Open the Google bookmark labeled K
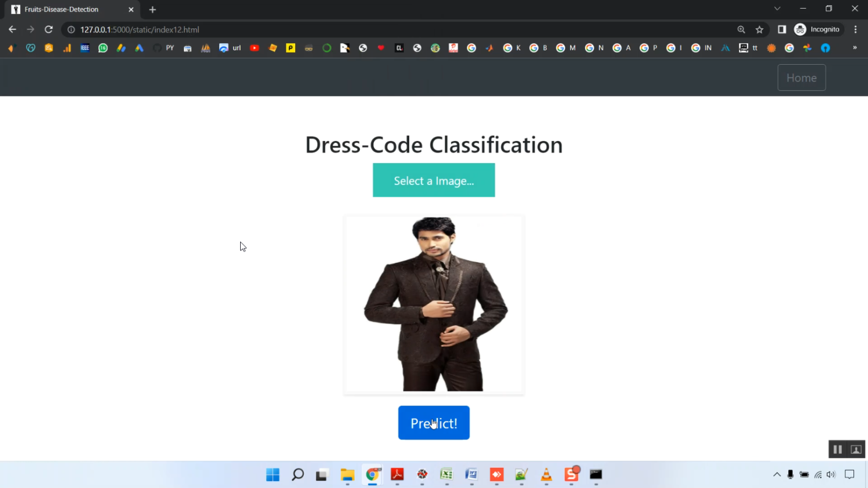Screen dimensions: 868x488 pyautogui.click(x=512, y=48)
